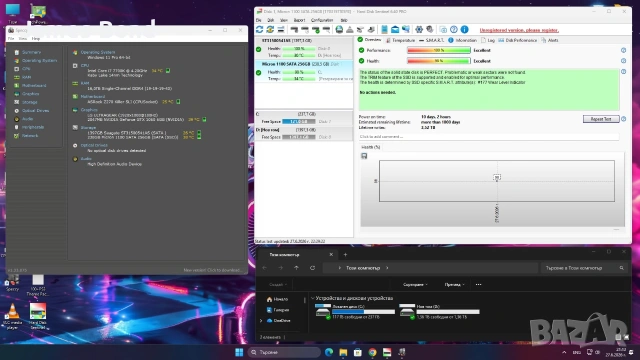Click the Performance 100% bar in Sentinel

pyautogui.click(x=439, y=50)
